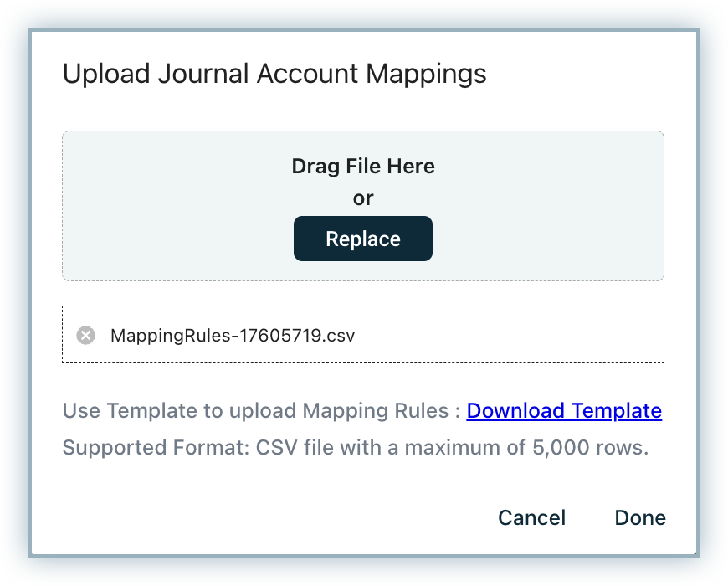Screen dimensions: 728x586
Task: Remove the uploaded MappingRules file with the x icon
Action: 85,336
